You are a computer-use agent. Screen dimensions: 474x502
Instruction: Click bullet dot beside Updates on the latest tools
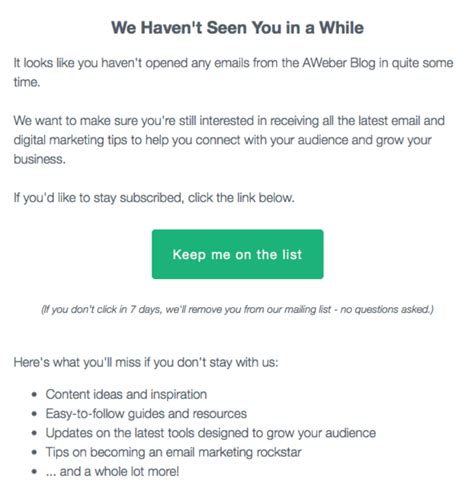pos(34,433)
